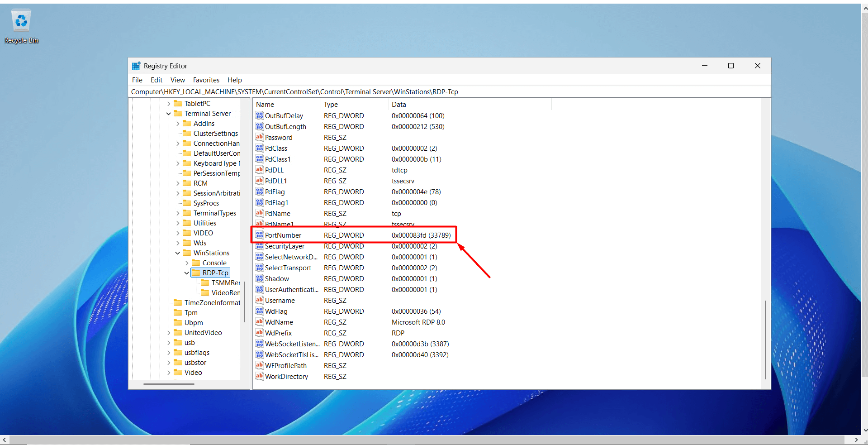Select the WinStations folder icon
Screen dimensions: 868x445
click(x=187, y=253)
